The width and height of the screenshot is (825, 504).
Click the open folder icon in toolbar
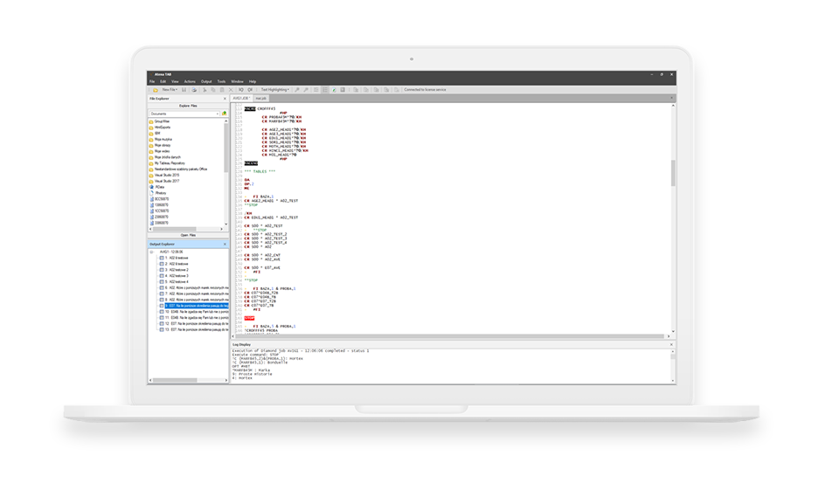coord(155,89)
